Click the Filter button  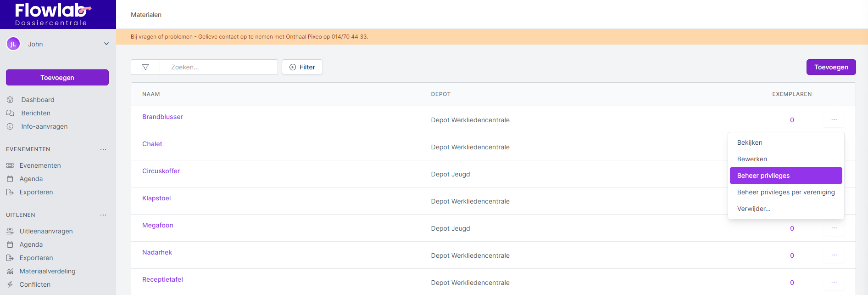302,67
